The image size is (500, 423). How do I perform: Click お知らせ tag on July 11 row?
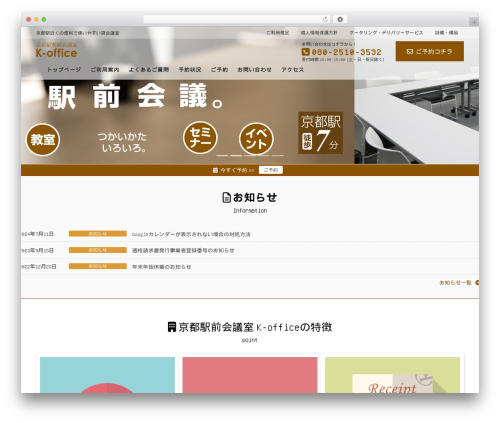(98, 234)
